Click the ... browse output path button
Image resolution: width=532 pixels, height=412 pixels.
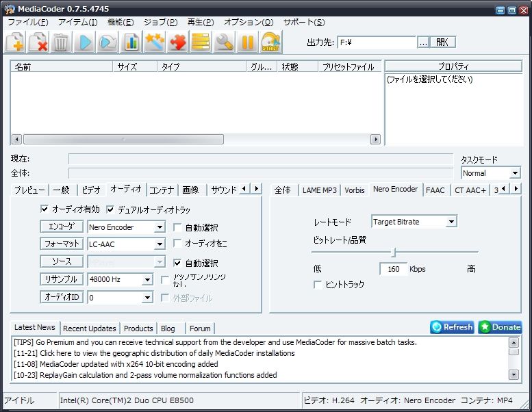423,42
